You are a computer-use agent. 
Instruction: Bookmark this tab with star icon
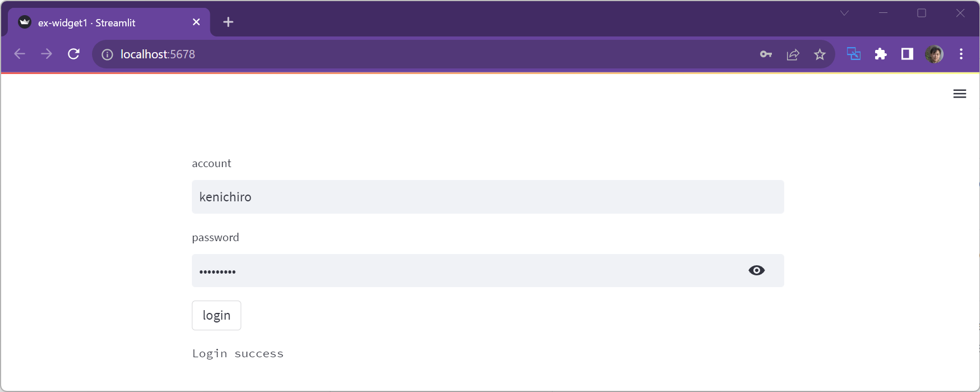820,54
